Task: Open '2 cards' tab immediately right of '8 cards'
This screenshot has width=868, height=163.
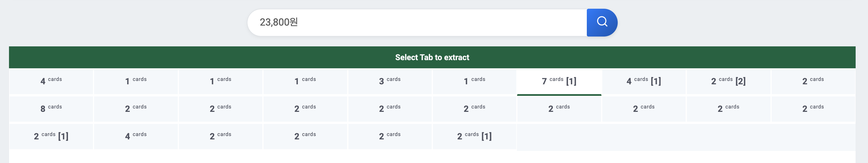Action: click(136, 109)
